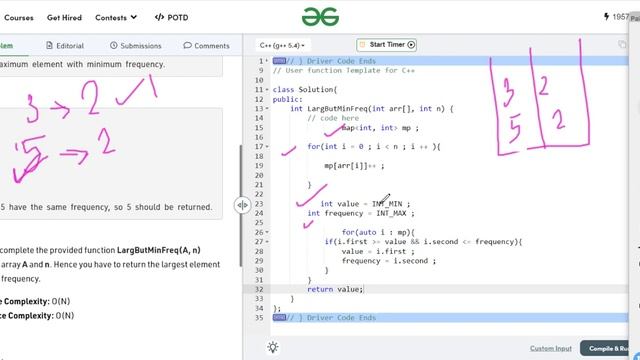This screenshot has height=360, width=640.
Task: Click the 'map<int, int> mp ;' code line
Action: pos(380,128)
